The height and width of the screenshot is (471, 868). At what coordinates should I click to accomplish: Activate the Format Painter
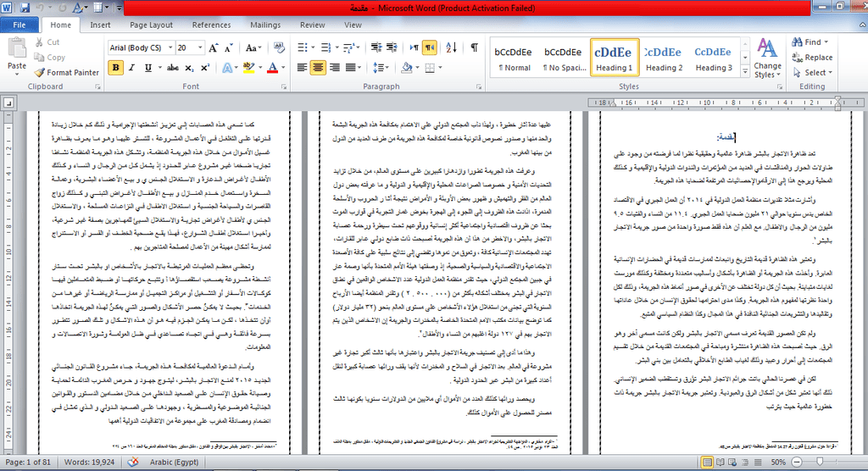pyautogui.click(x=66, y=73)
